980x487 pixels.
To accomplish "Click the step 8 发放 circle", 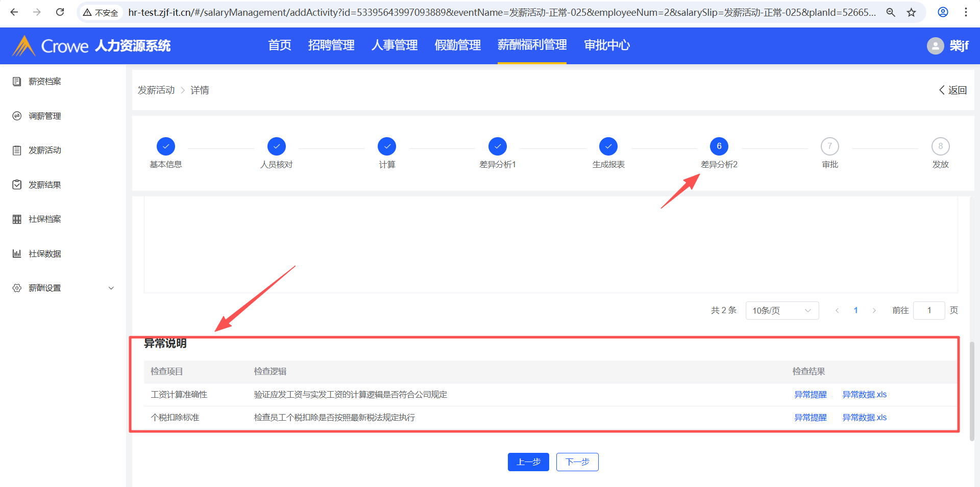I will pos(941,146).
